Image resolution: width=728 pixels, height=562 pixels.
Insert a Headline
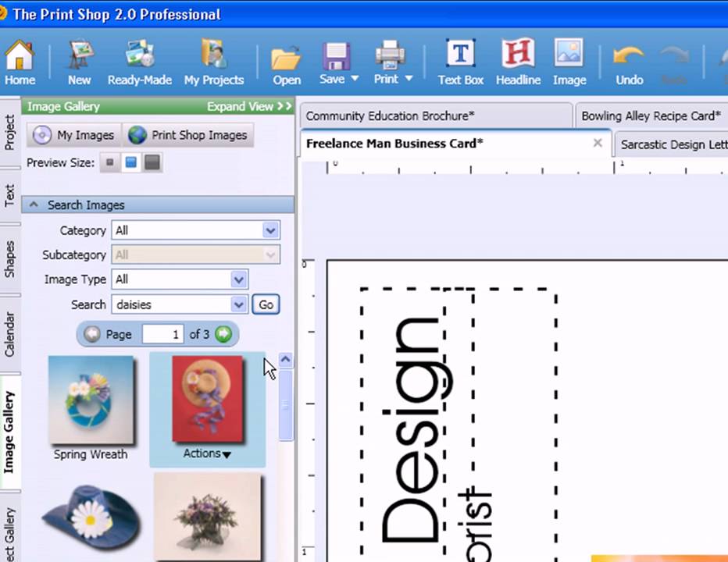pos(518,62)
